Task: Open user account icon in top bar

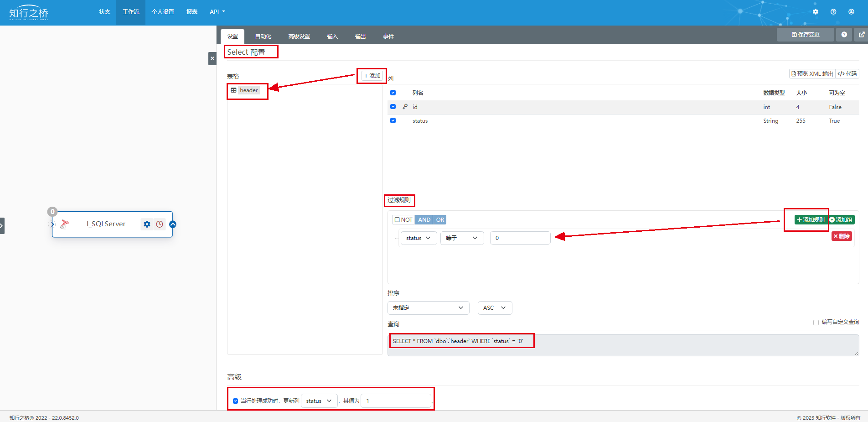Action: click(851, 12)
